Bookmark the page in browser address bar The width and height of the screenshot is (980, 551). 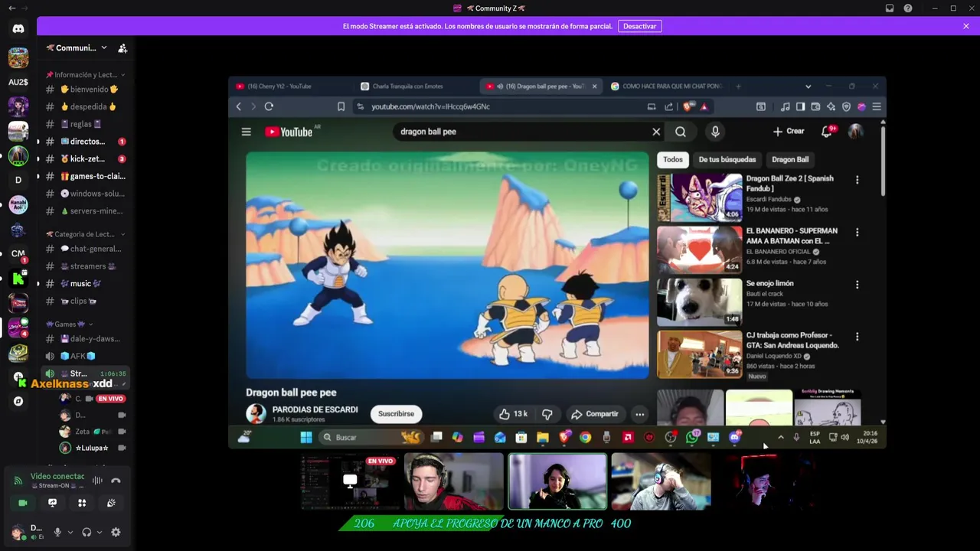click(341, 106)
